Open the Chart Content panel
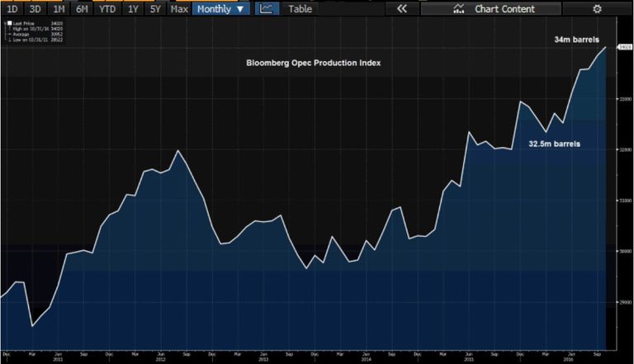 point(491,9)
